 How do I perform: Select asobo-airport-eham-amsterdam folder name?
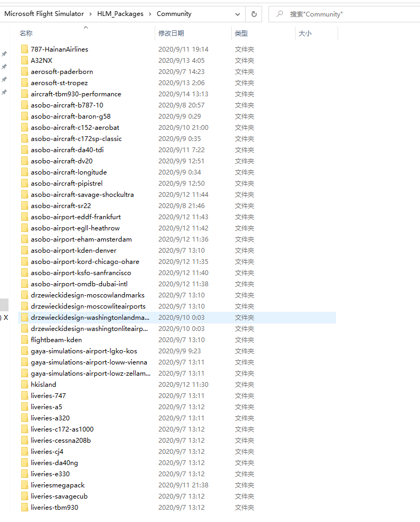[81, 239]
